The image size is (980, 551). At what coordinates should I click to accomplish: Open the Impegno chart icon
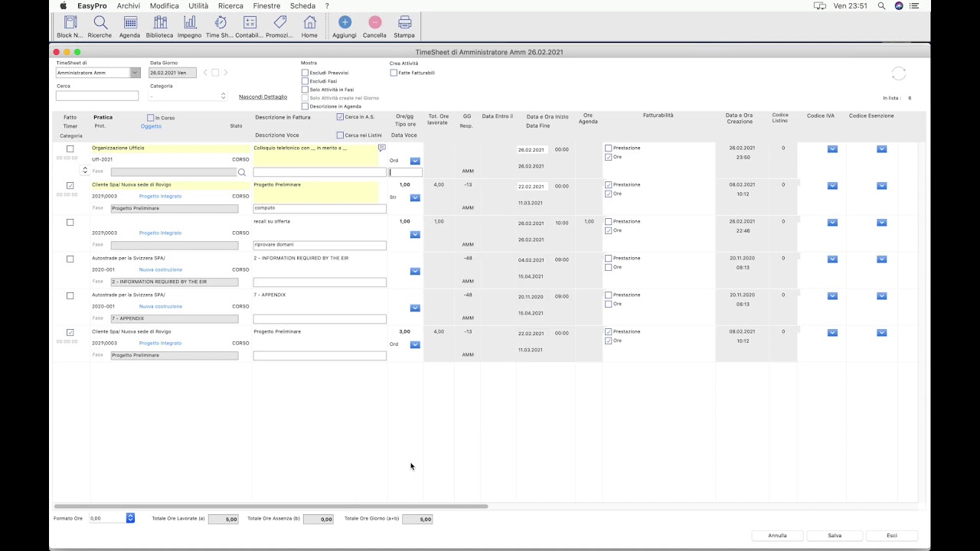coord(190,23)
